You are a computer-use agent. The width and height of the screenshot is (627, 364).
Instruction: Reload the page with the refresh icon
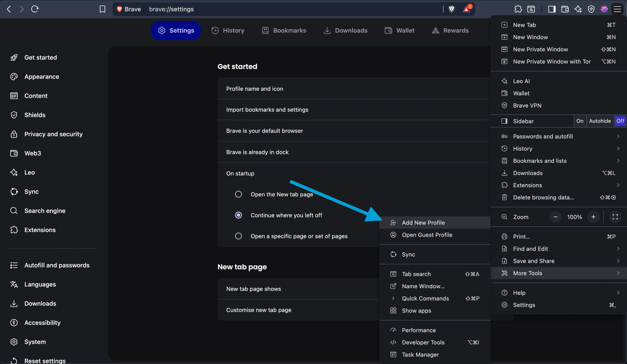pos(35,9)
